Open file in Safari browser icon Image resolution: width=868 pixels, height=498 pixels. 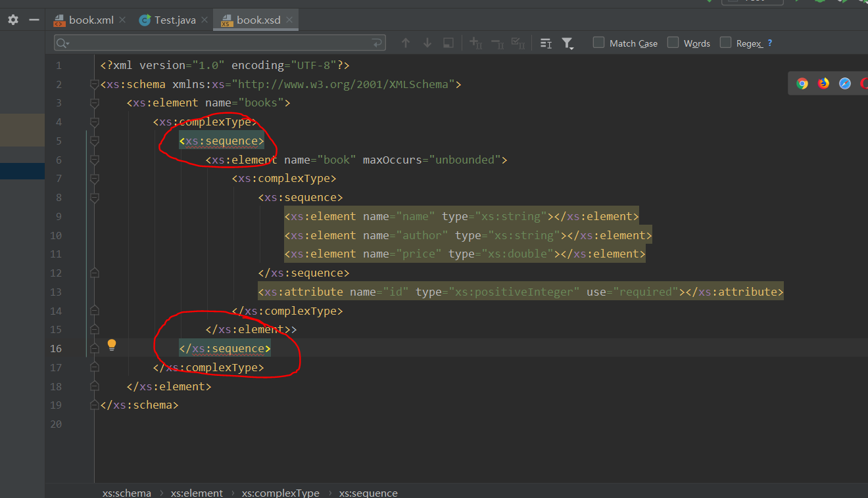[x=845, y=83]
